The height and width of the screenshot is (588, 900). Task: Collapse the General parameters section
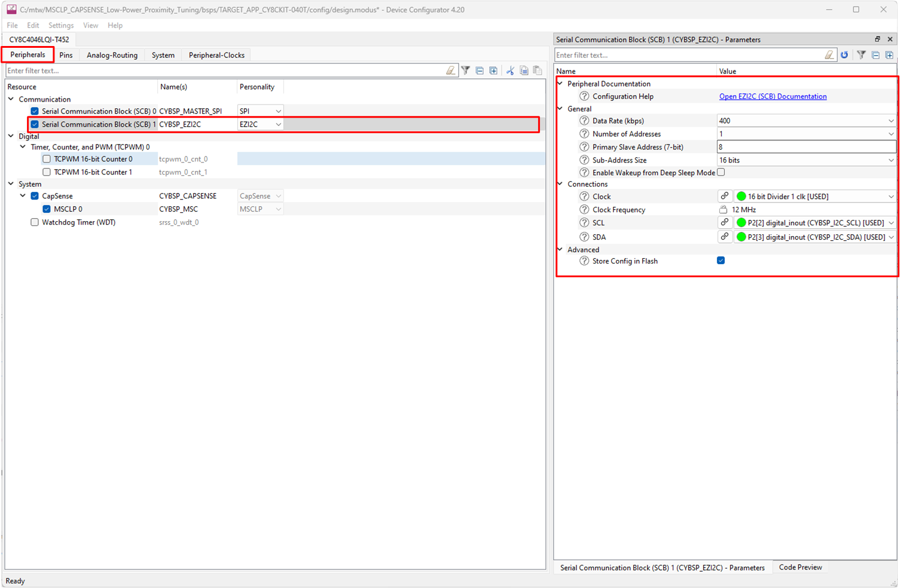560,109
